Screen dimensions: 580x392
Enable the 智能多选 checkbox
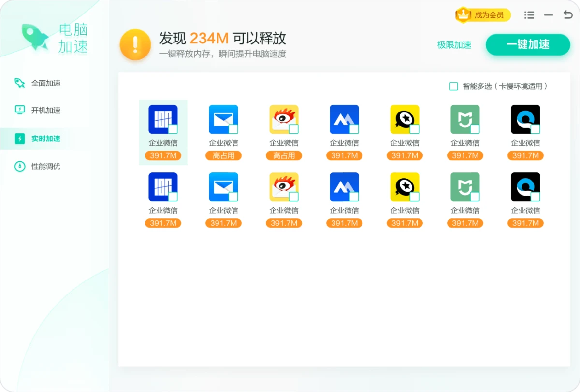tap(453, 86)
